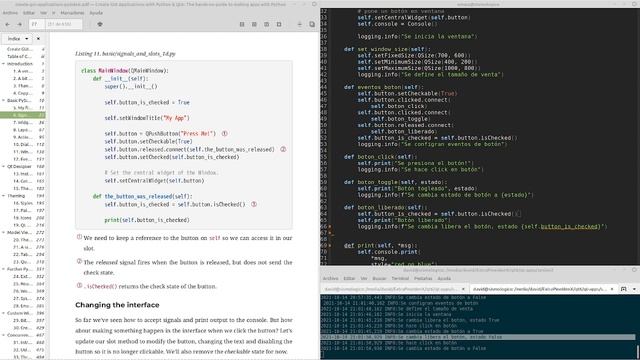This screenshot has width=640, height=360.
Task: Click 'class MainWindow(QMainWindow):' line in PDF listing
Action: (125, 71)
